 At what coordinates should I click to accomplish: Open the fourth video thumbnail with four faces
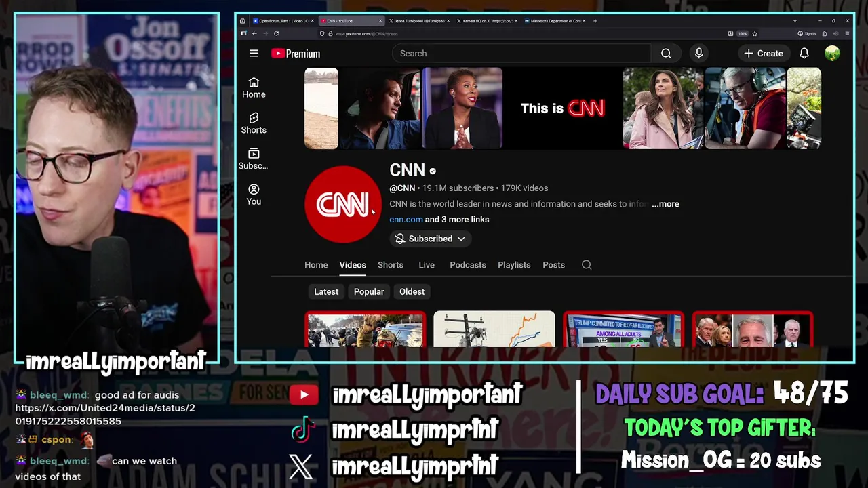[x=752, y=329]
